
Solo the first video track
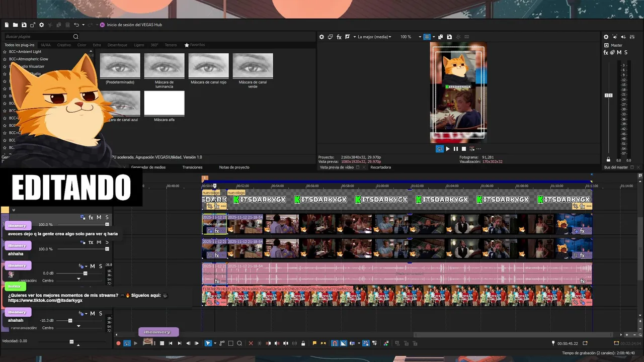(x=107, y=217)
